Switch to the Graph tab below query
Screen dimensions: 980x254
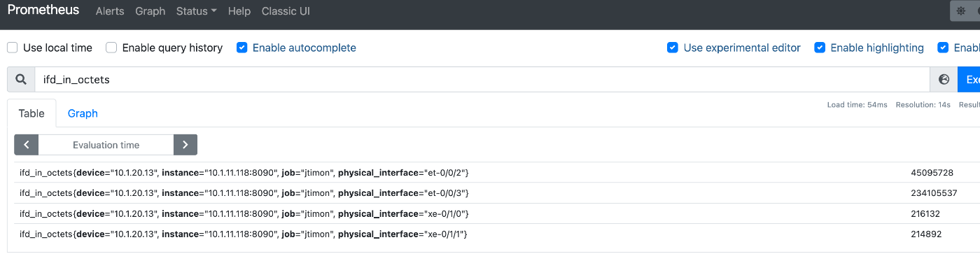click(83, 113)
